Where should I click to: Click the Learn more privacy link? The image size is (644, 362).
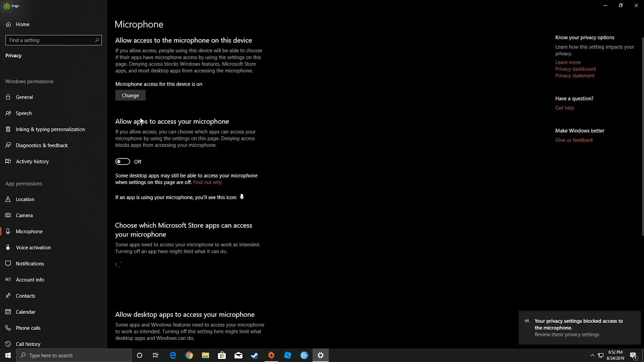568,62
